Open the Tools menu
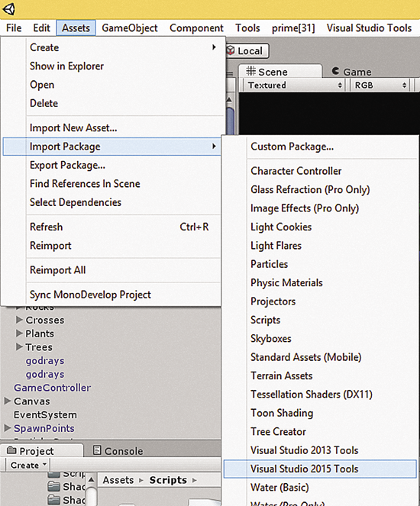Screen dimensions: 420x506 [x=247, y=28]
